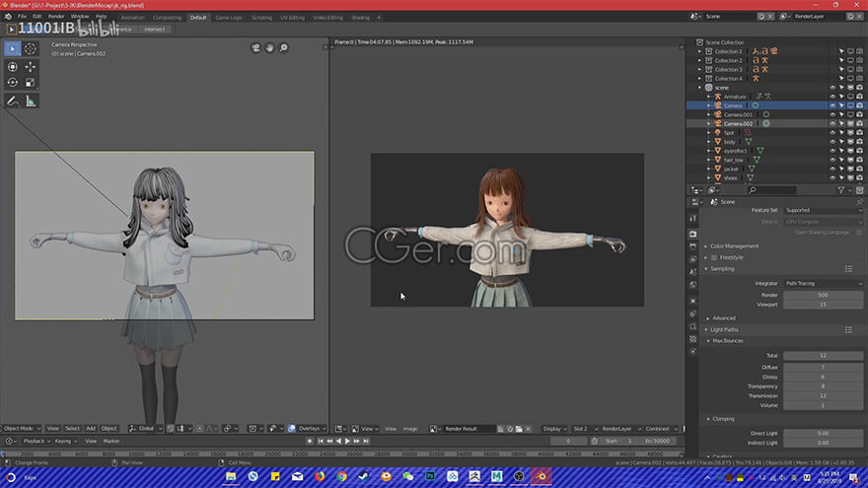Open the View Layer properties tab icon
Image resolution: width=868 pixels, height=488 pixels.
(x=693, y=259)
